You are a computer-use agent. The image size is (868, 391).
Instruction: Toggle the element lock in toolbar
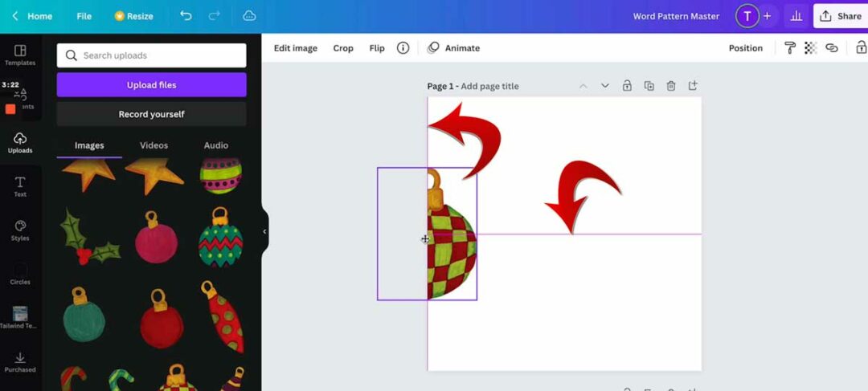tap(861, 48)
